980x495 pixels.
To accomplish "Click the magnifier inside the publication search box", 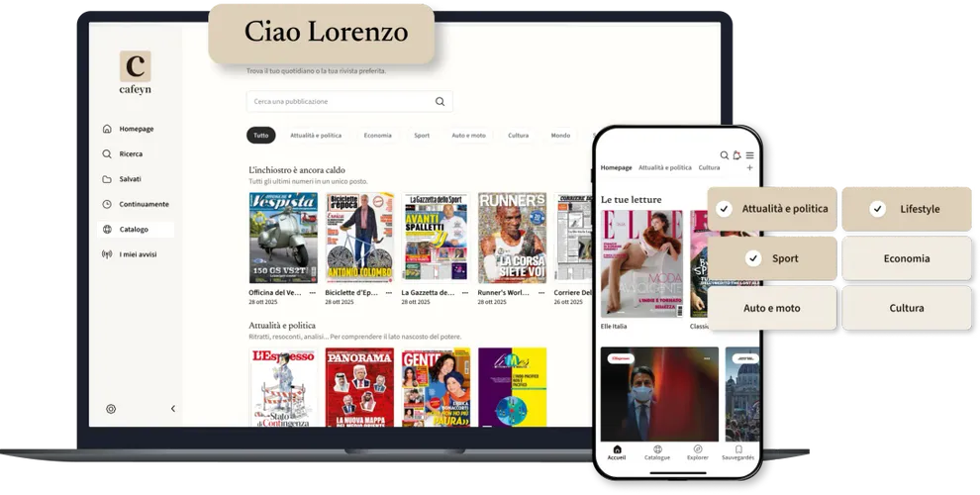I will coord(440,101).
